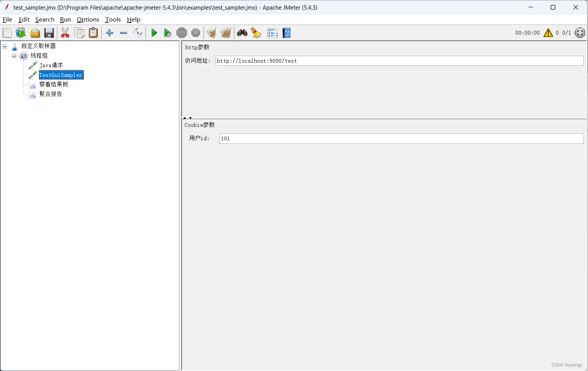Screen dimensions: 588x371
Task: Select the 线程组 tree item
Action: [x=39, y=56]
